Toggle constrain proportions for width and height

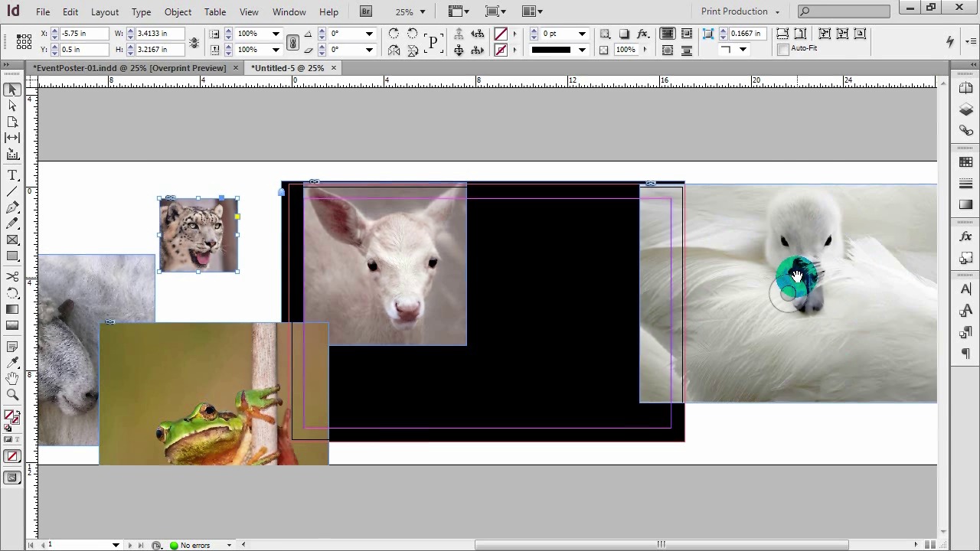pyautogui.click(x=194, y=42)
